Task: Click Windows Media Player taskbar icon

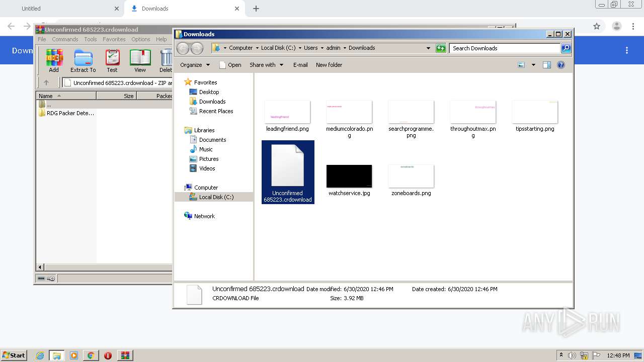Action: click(74, 355)
